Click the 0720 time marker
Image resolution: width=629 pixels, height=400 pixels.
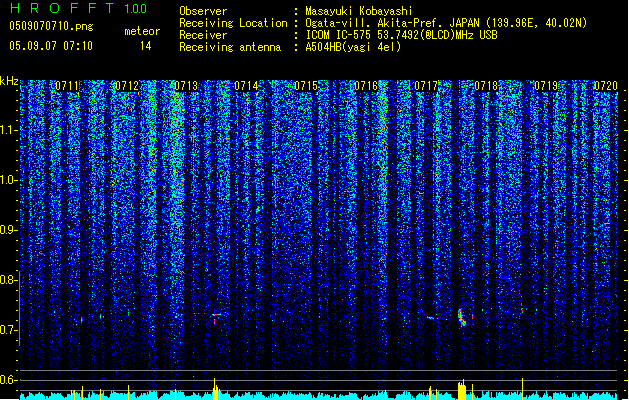click(x=606, y=86)
